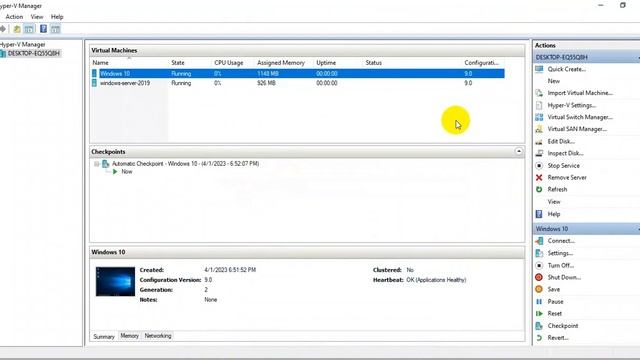Click the Windows 10 Actions section header
This screenshot has width=640, height=360.
[x=586, y=229]
